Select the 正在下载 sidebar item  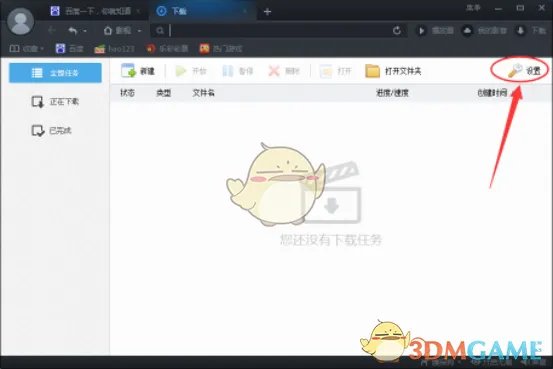55,102
